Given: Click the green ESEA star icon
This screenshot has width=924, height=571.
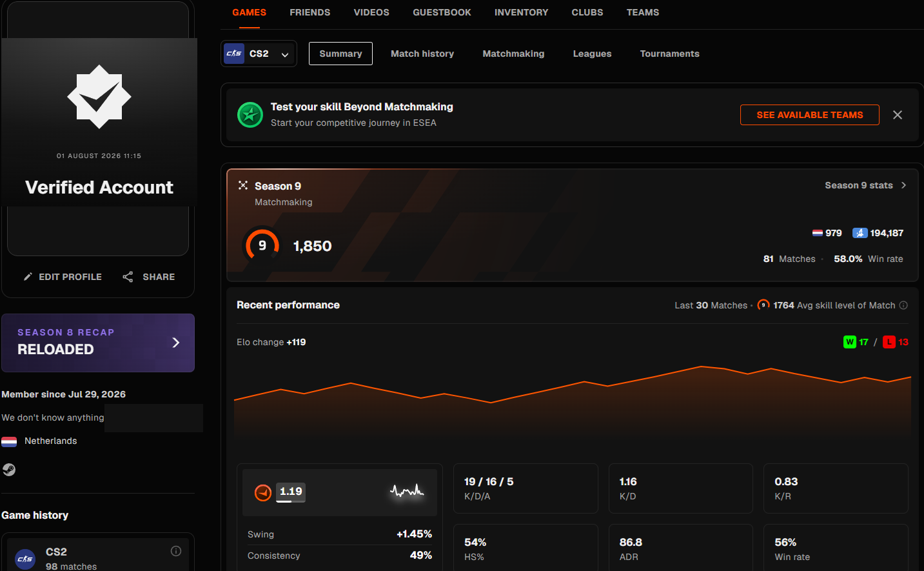Looking at the screenshot, I should (x=250, y=115).
